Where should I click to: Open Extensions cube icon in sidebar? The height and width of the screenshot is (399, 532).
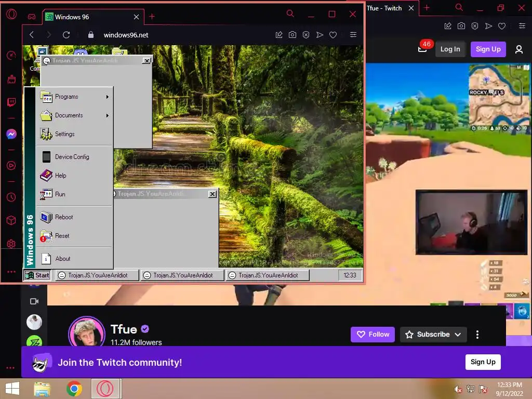click(x=11, y=220)
